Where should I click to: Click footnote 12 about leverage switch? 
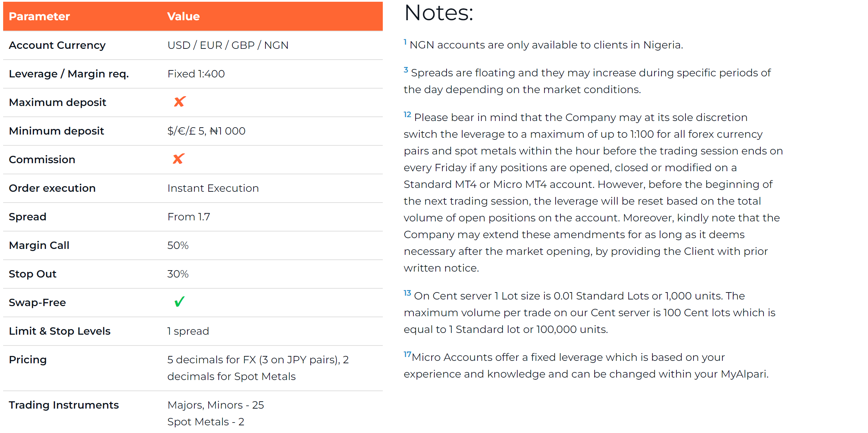coord(407,114)
